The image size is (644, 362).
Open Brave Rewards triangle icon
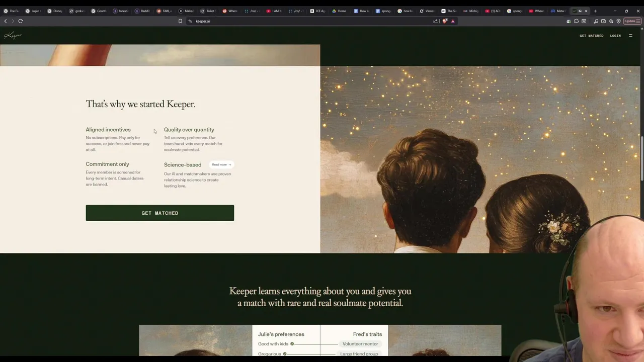[453, 21]
